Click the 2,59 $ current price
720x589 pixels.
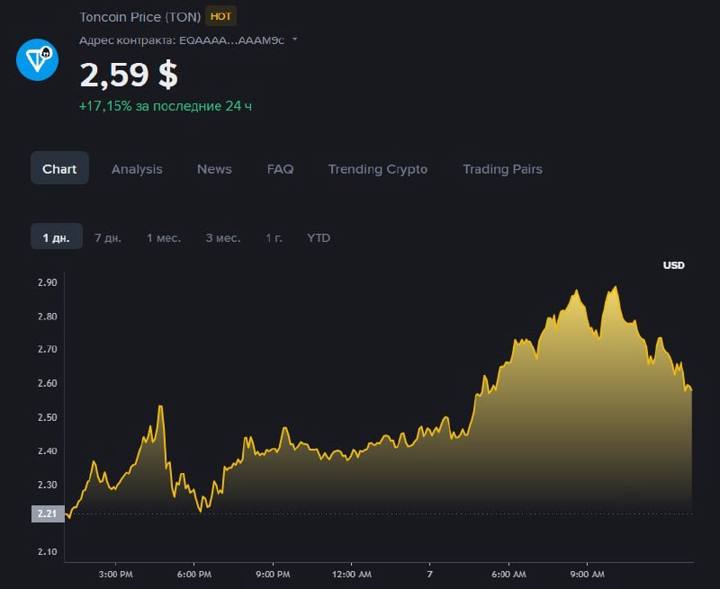click(129, 74)
